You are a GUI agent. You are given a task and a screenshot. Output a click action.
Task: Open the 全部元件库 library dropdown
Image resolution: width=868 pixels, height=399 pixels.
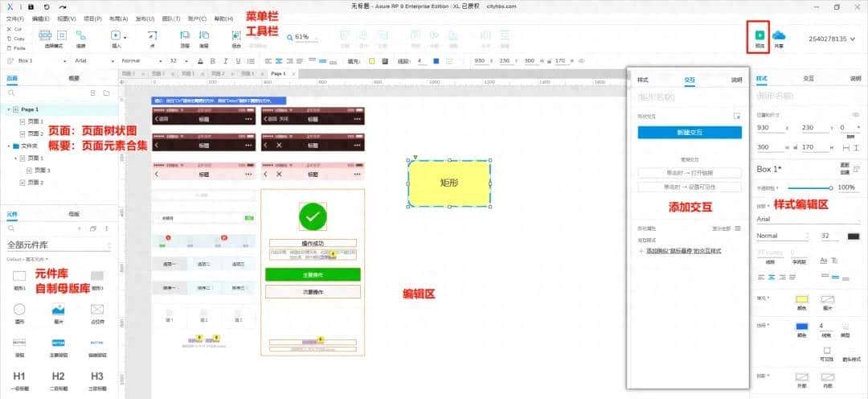[59, 245]
